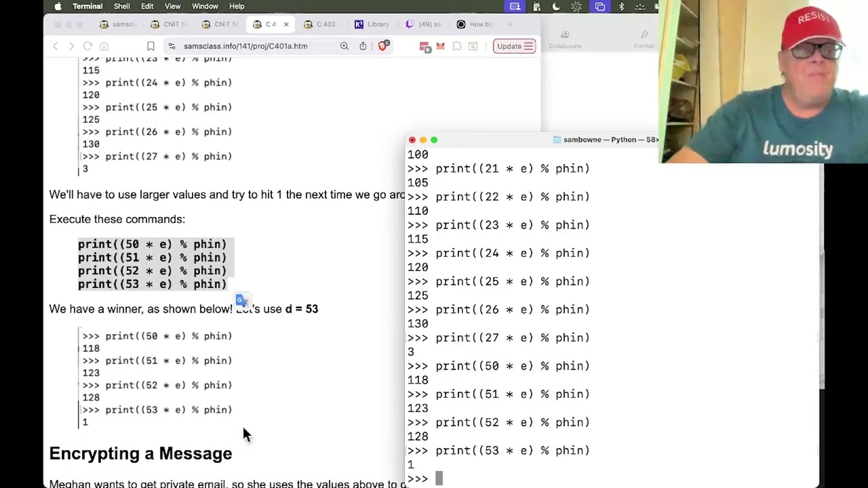868x488 pixels.
Task: Click the Google Translate popup icon
Action: point(242,300)
